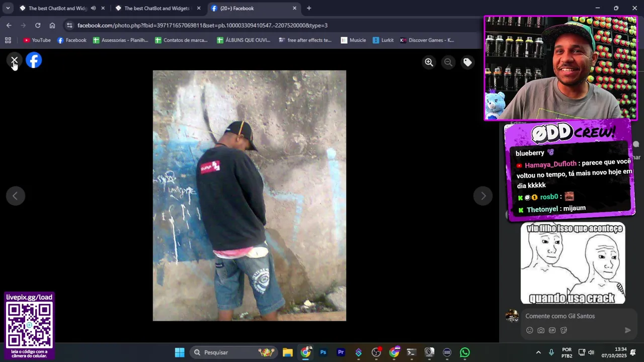Open the YouTube bookmark
Viewport: 644px width, 362px height.
click(x=37, y=40)
